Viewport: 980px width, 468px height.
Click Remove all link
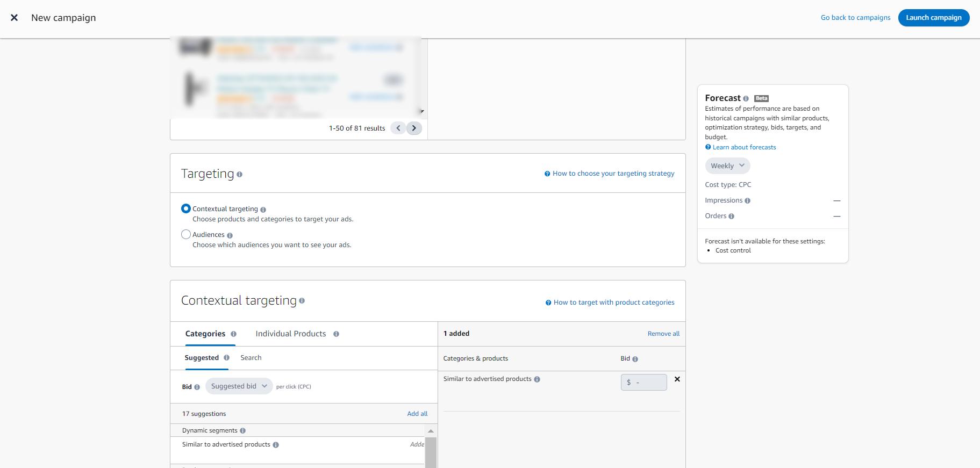pos(663,334)
